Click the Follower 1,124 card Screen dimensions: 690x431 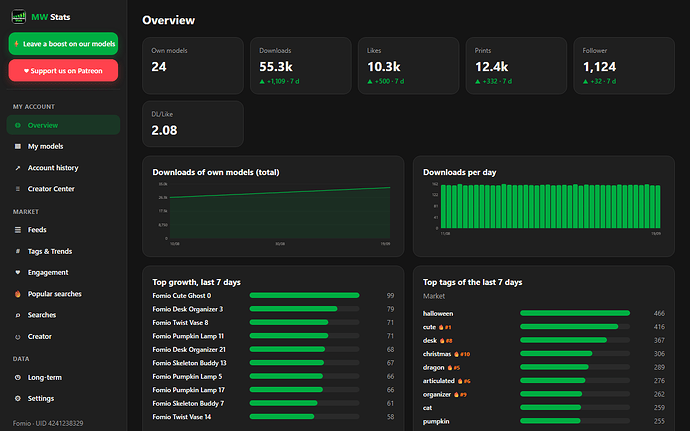pyautogui.click(x=624, y=66)
